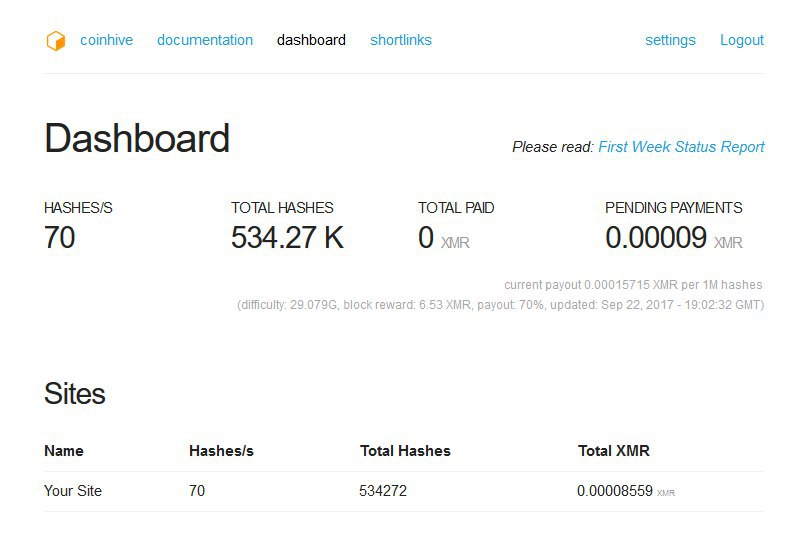This screenshot has width=799, height=539.
Task: Select the dashboard nav item
Action: [311, 40]
